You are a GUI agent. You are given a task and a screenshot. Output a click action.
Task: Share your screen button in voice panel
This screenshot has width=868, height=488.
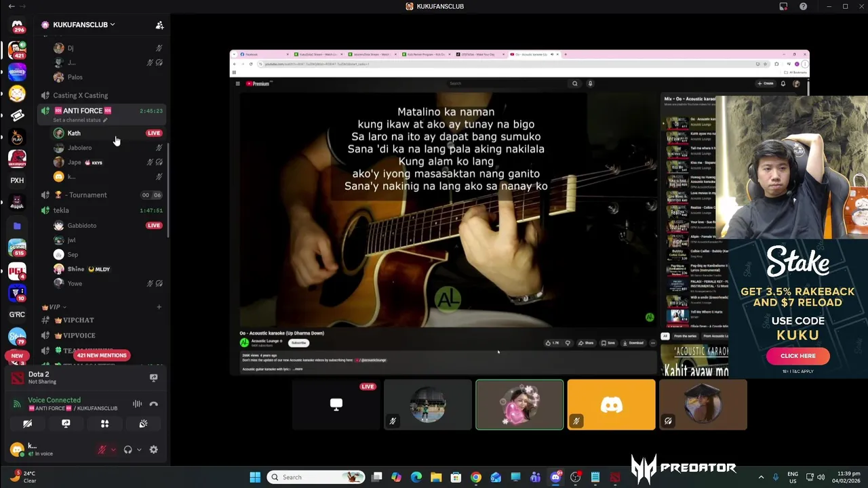66,424
